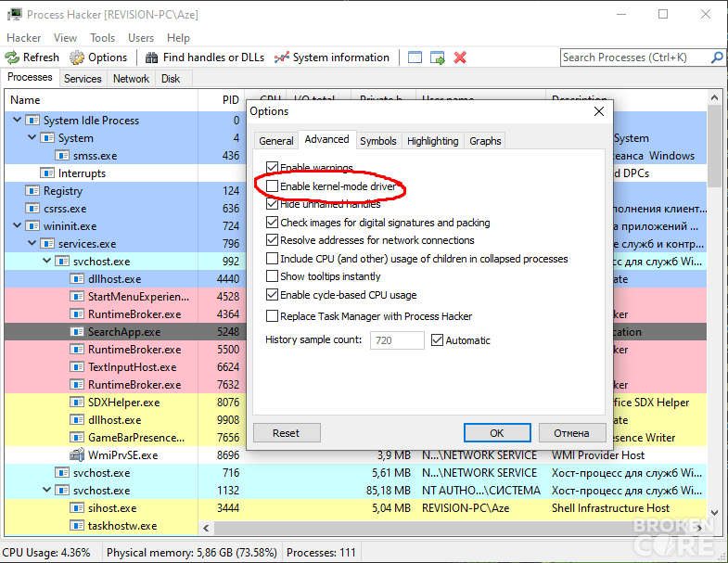Toggle Hide unnamed handles checkbox
The image size is (728, 563).
click(272, 203)
